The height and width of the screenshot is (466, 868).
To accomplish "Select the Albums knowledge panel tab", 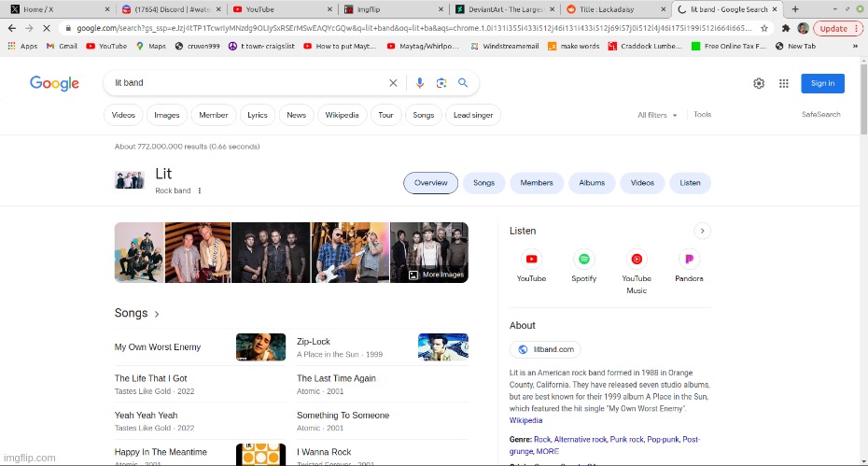I will coord(592,183).
